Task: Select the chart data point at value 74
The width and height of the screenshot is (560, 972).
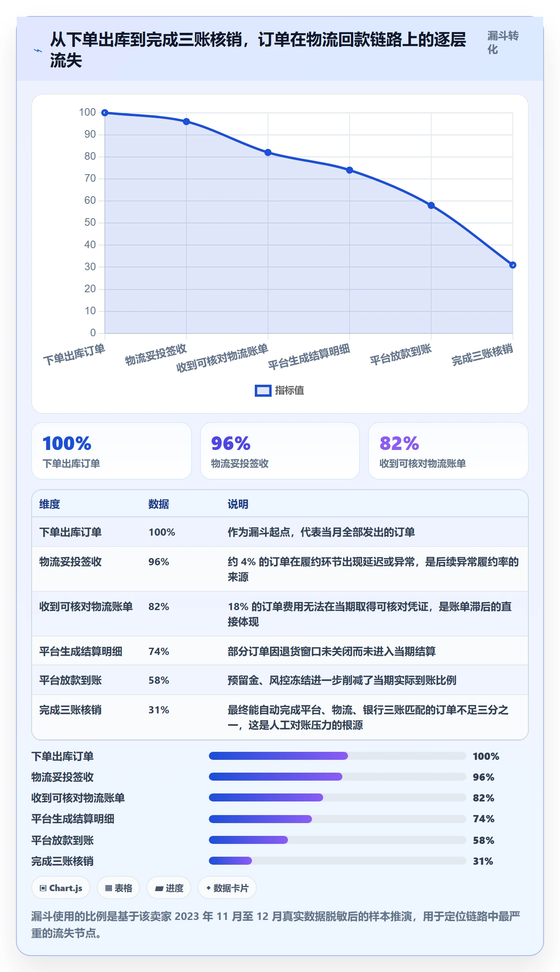Action: (x=350, y=170)
